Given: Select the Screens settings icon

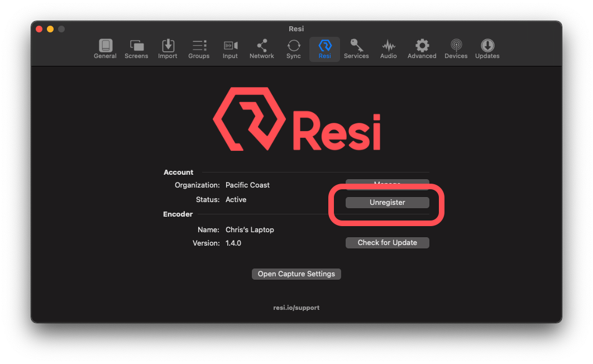Looking at the screenshot, I should pyautogui.click(x=136, y=49).
